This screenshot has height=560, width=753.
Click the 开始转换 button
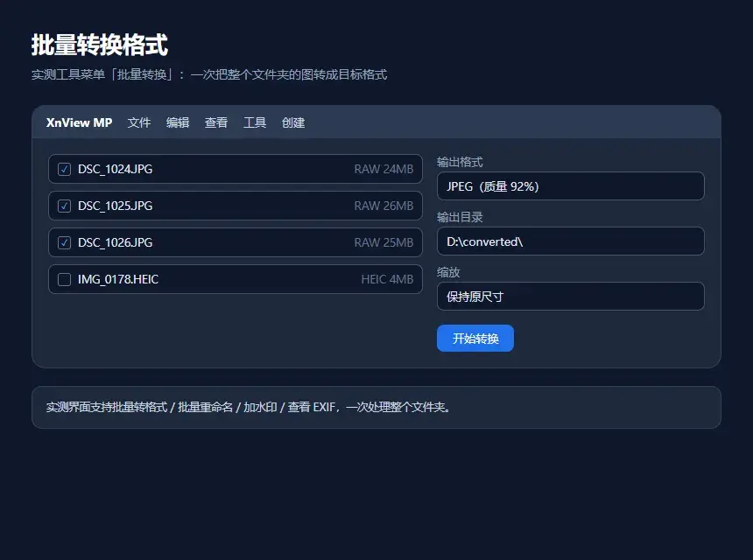pos(475,339)
